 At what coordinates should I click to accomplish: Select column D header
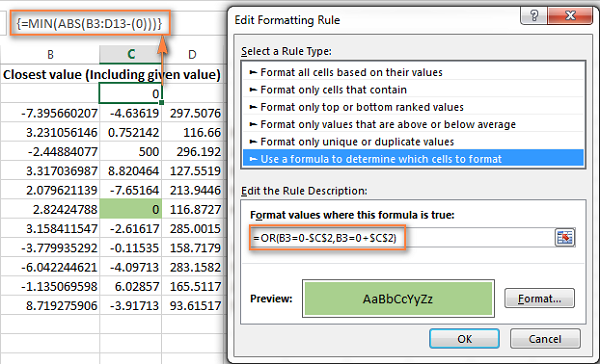tap(192, 54)
